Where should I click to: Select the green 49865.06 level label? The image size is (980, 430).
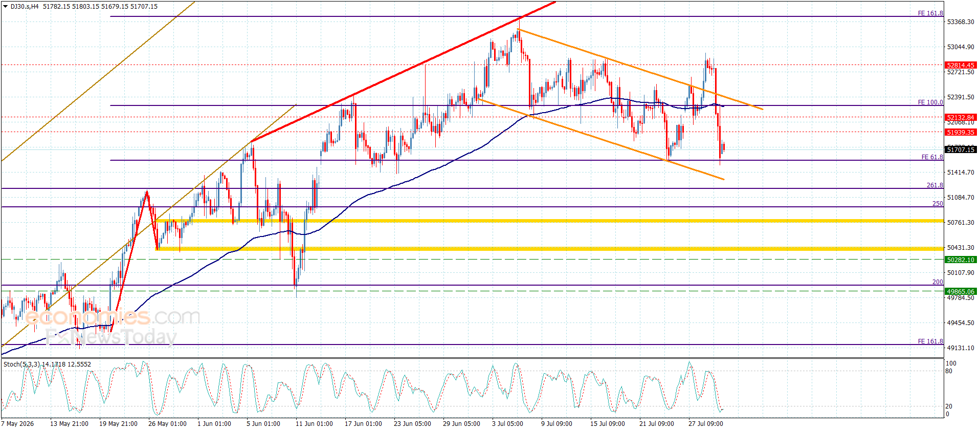(961, 291)
